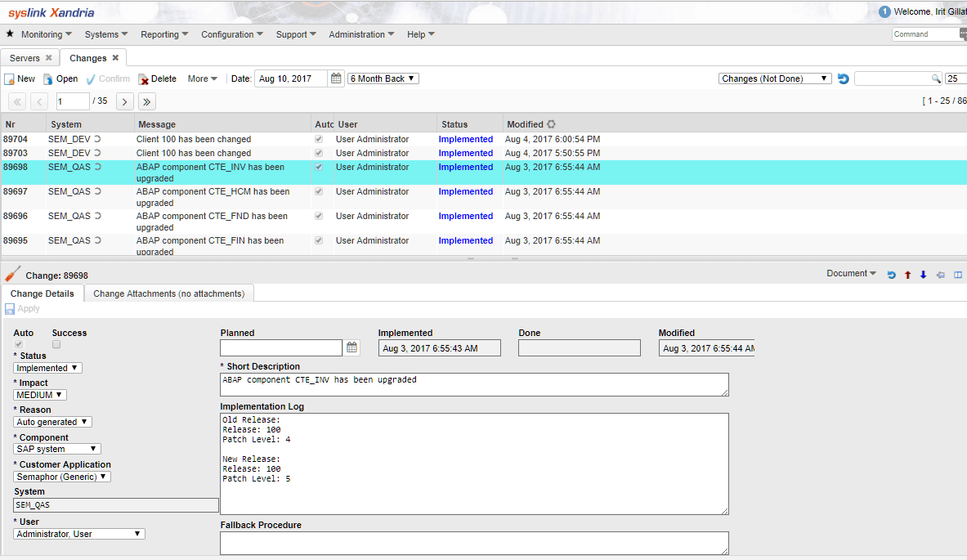Click into the Fallback Procedure text area

click(474, 542)
